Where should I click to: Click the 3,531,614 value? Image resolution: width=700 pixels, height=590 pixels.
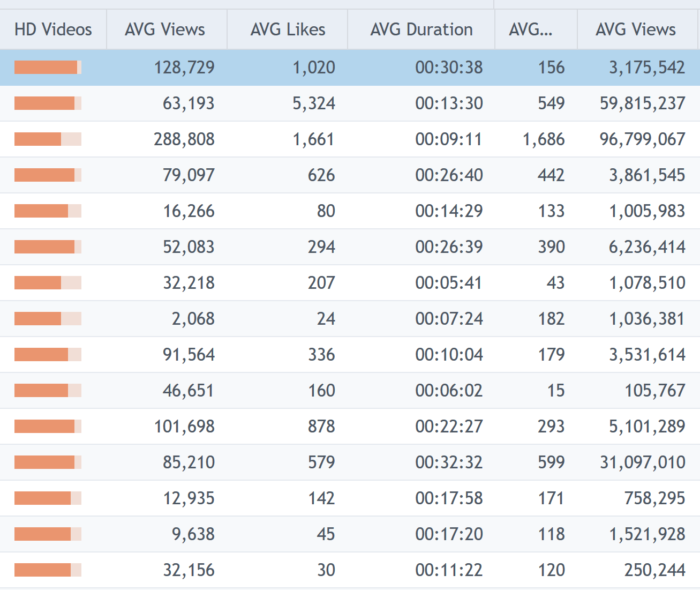point(647,355)
